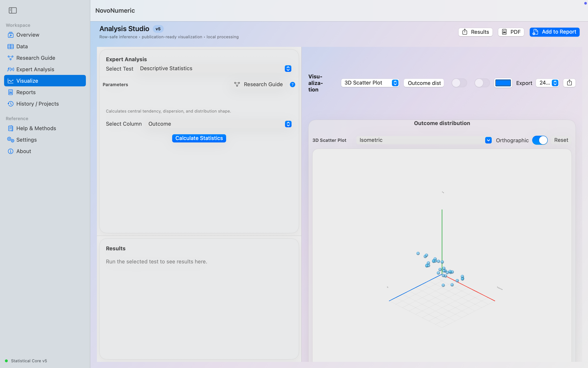Toggle the sidebar panel icon
The height and width of the screenshot is (368, 588).
13,10
